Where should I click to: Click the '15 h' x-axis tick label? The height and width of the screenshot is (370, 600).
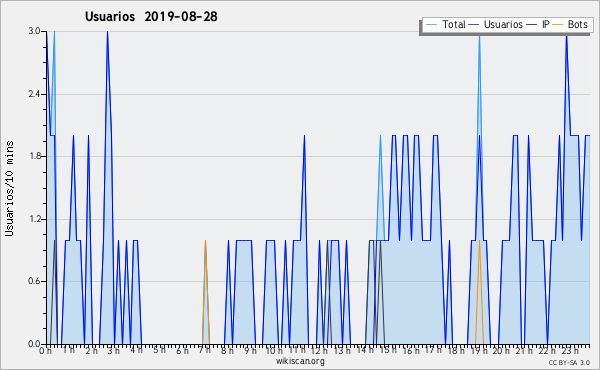(388, 350)
